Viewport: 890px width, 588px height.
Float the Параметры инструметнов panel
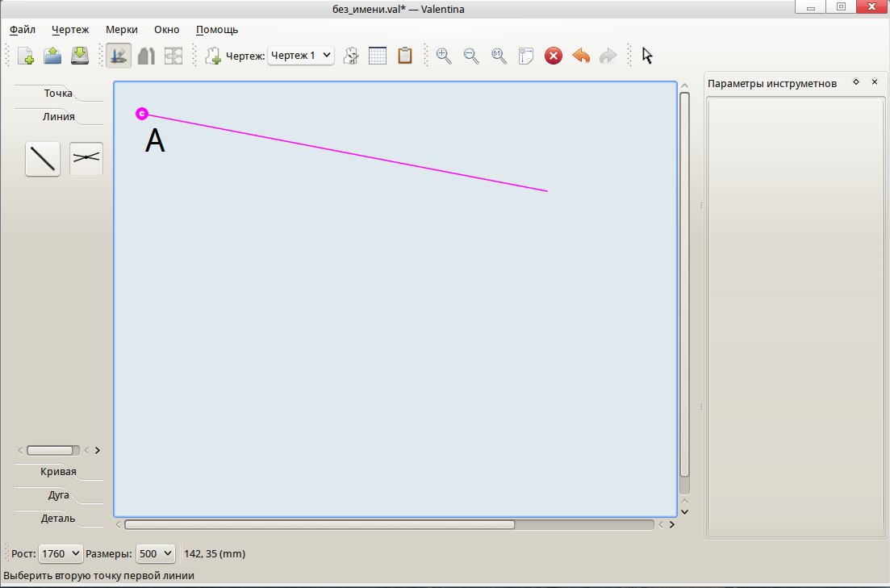pyautogui.click(x=856, y=82)
